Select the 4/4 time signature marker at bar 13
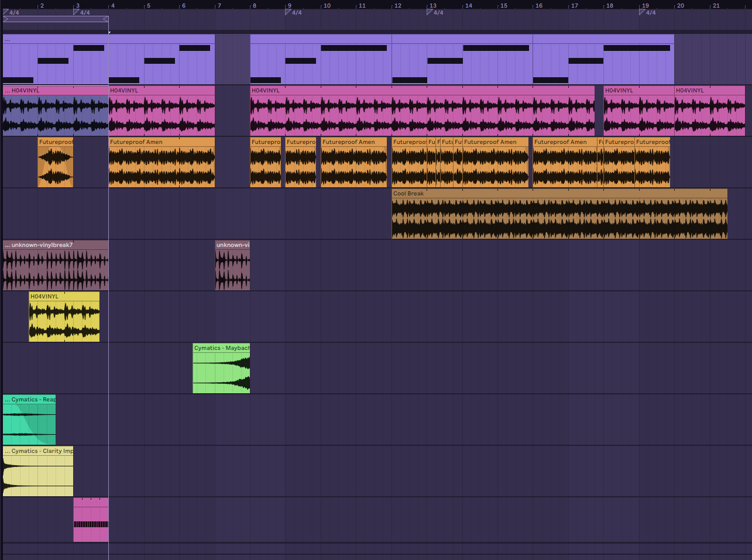This screenshot has height=560, width=752. pyautogui.click(x=435, y=12)
